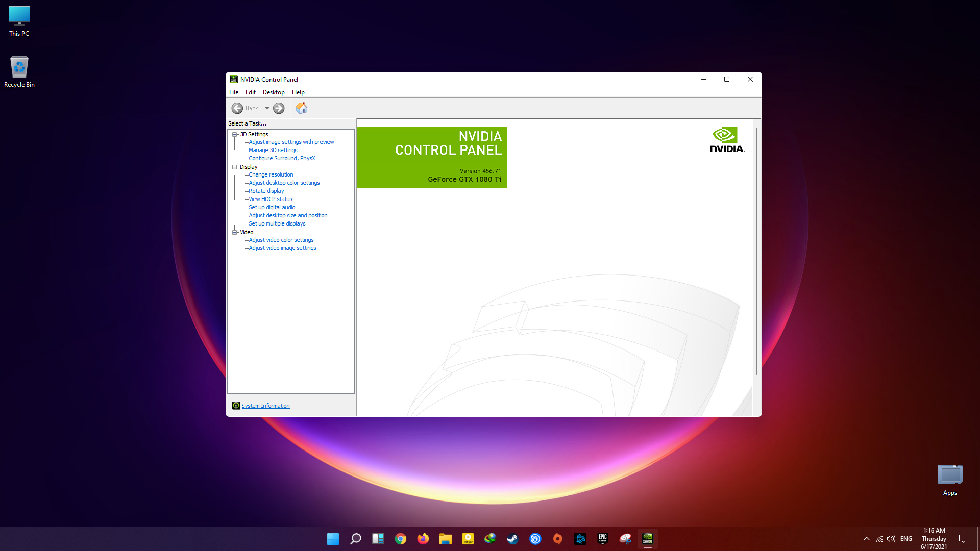Open the Back history dropdown arrow

coord(267,108)
